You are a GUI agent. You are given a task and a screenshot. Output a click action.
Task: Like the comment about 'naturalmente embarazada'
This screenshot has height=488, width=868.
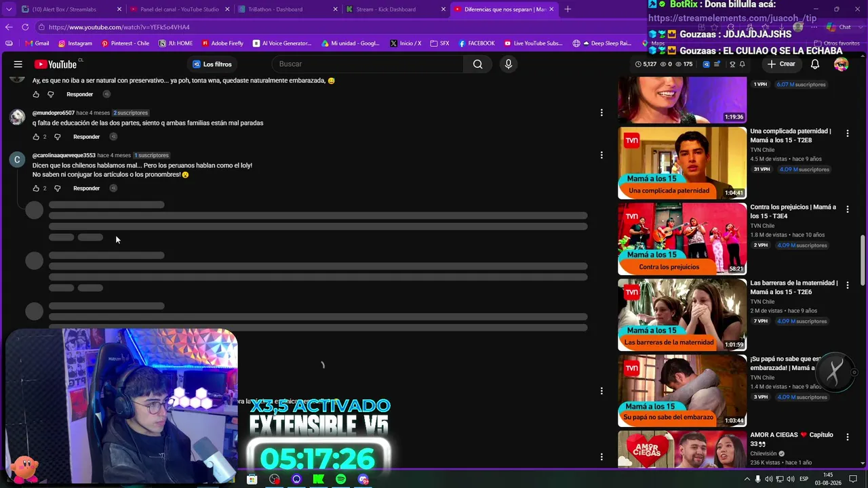36,94
